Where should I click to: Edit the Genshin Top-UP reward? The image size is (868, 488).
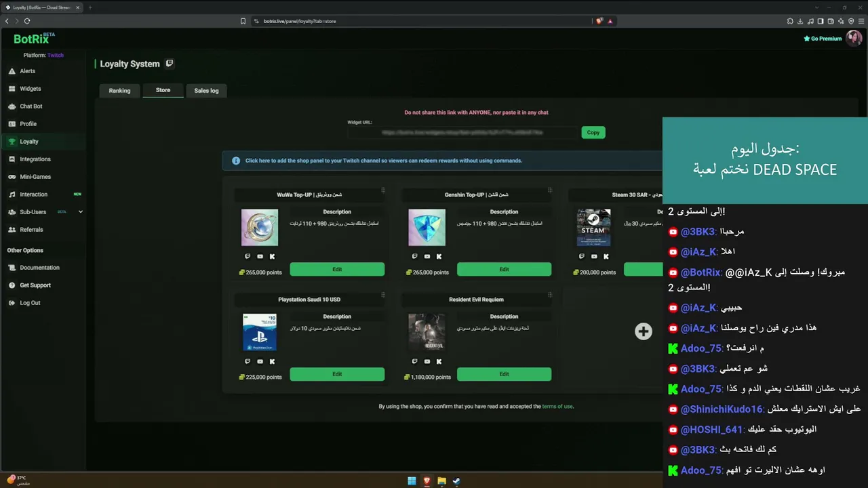click(x=504, y=270)
